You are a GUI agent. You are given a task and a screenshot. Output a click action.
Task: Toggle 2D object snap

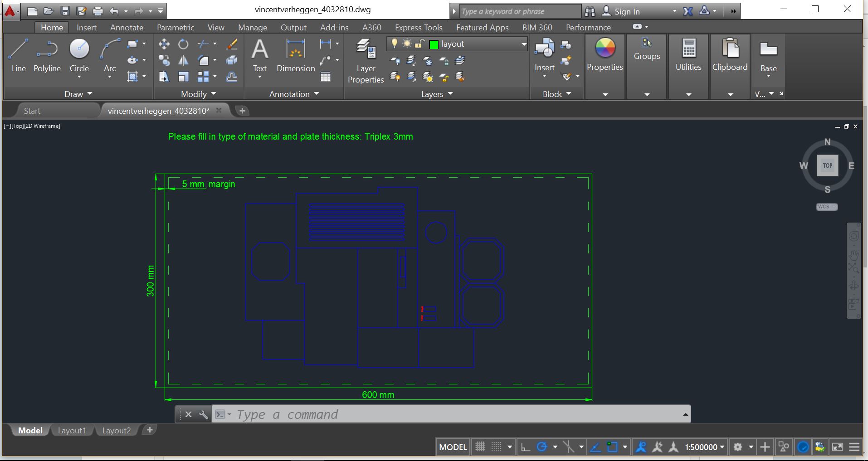click(612, 447)
